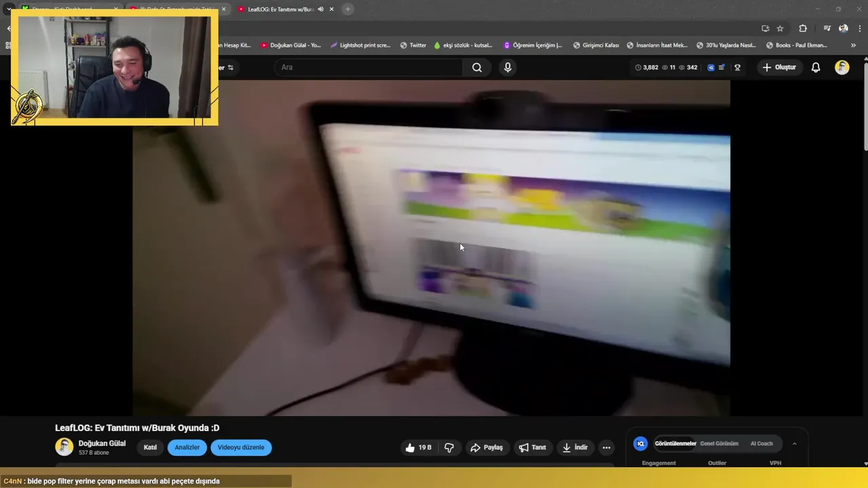Click the video player to pause playback

coord(431,247)
